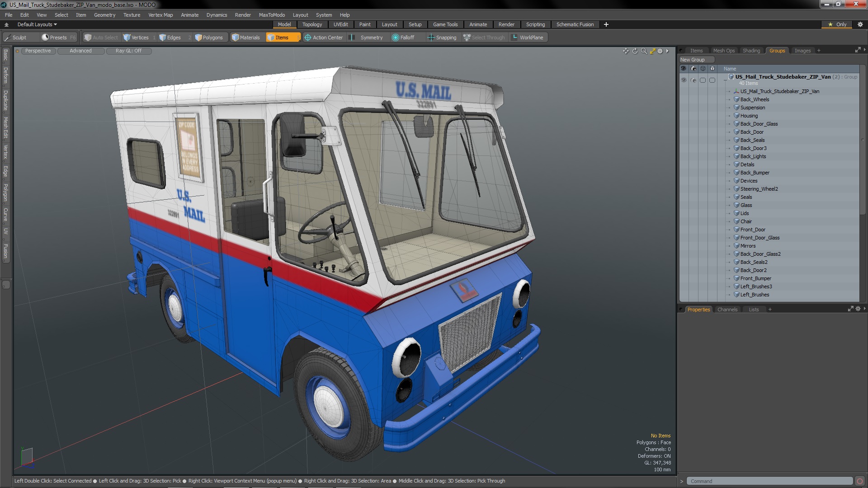This screenshot has height=488, width=868.
Task: Expand the command history arrow
Action: [682, 481]
